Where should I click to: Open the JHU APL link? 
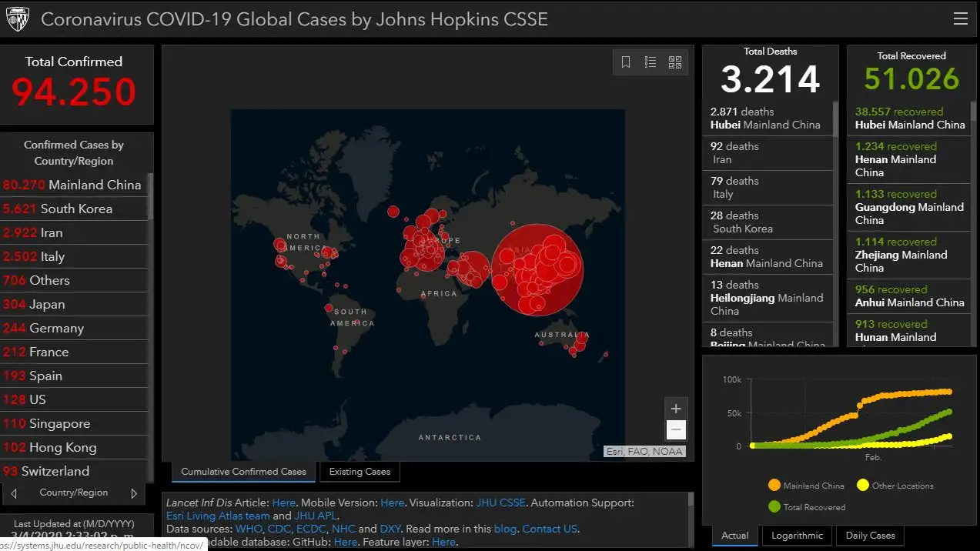pyautogui.click(x=315, y=516)
